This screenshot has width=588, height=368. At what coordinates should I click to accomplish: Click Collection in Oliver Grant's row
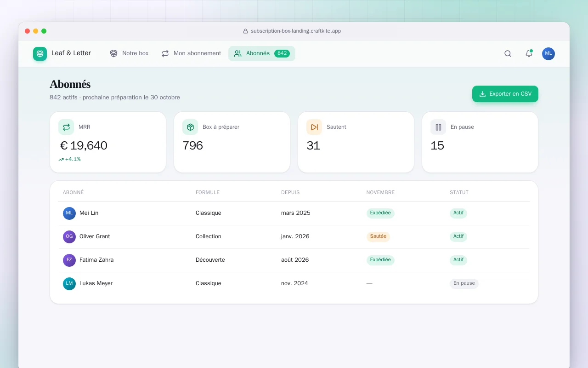(209, 236)
